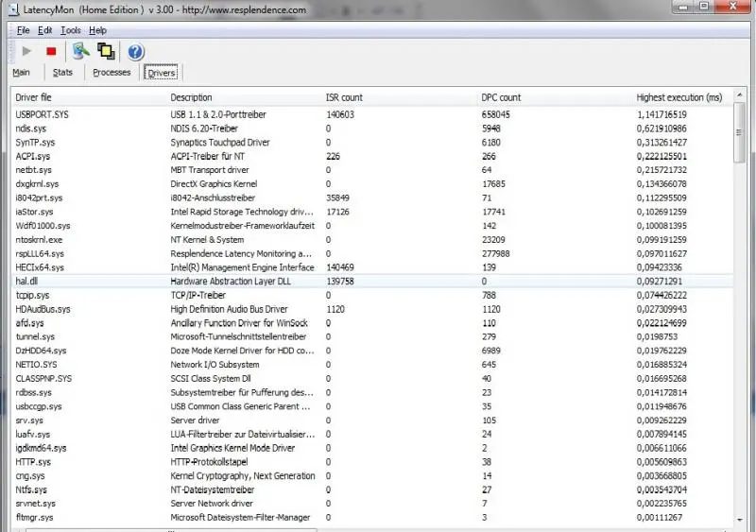Open the Help menu
Viewport: 756px width, 532px height.
tap(97, 30)
